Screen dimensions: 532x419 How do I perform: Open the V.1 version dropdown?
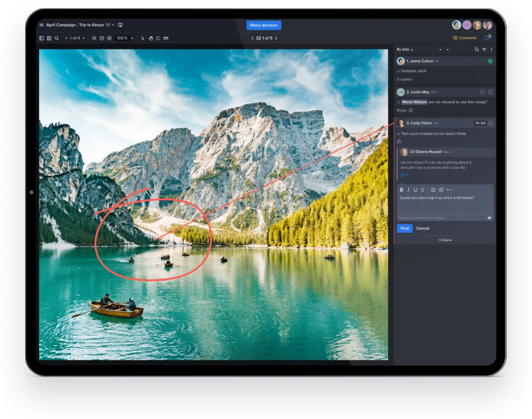click(x=110, y=25)
